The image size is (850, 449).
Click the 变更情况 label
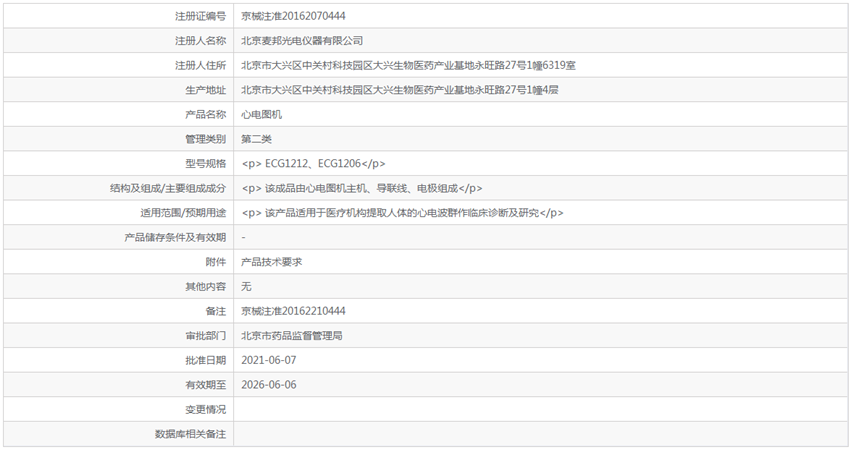205,409
